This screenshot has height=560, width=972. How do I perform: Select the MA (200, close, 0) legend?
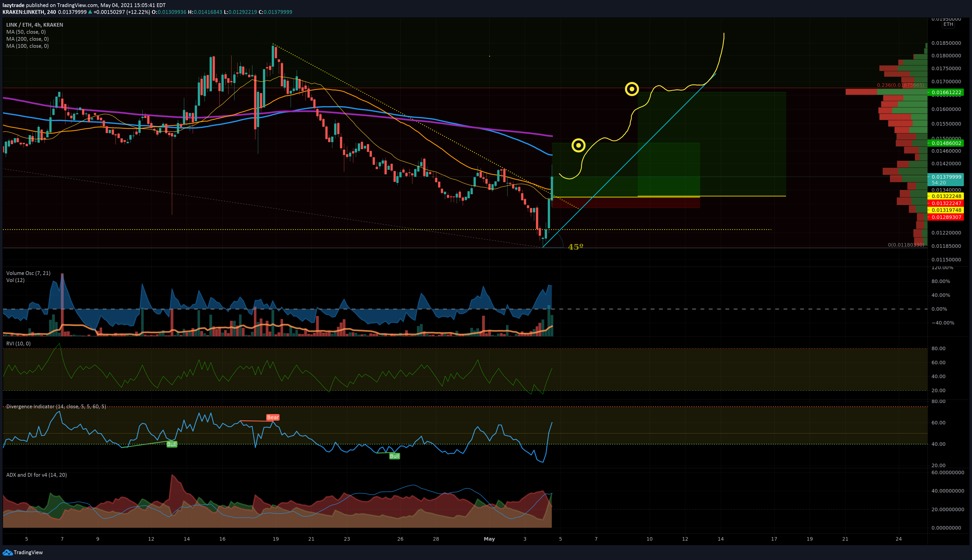click(27, 39)
